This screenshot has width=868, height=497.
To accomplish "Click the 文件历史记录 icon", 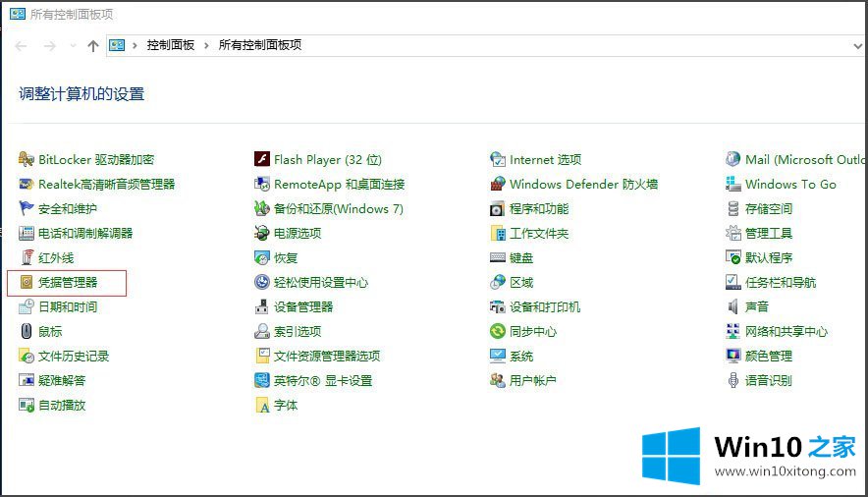I will (x=26, y=356).
